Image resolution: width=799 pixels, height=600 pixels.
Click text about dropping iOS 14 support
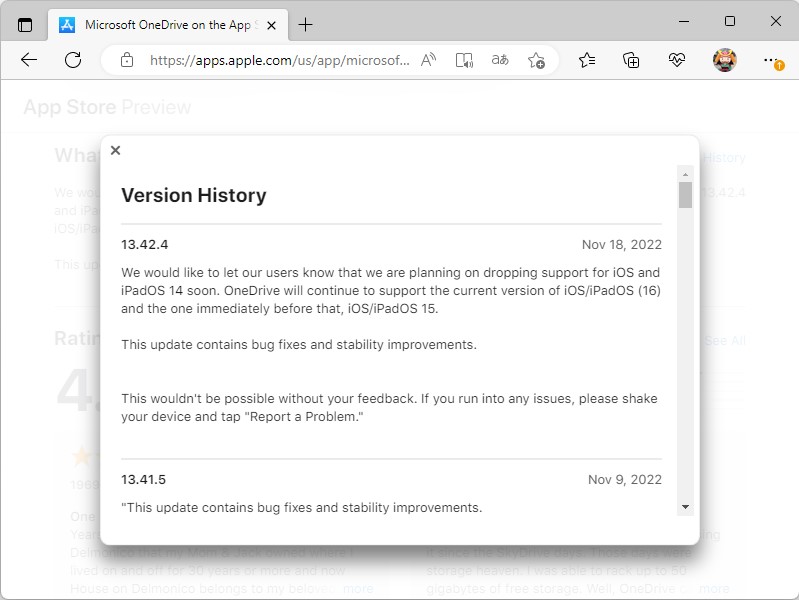(391, 291)
